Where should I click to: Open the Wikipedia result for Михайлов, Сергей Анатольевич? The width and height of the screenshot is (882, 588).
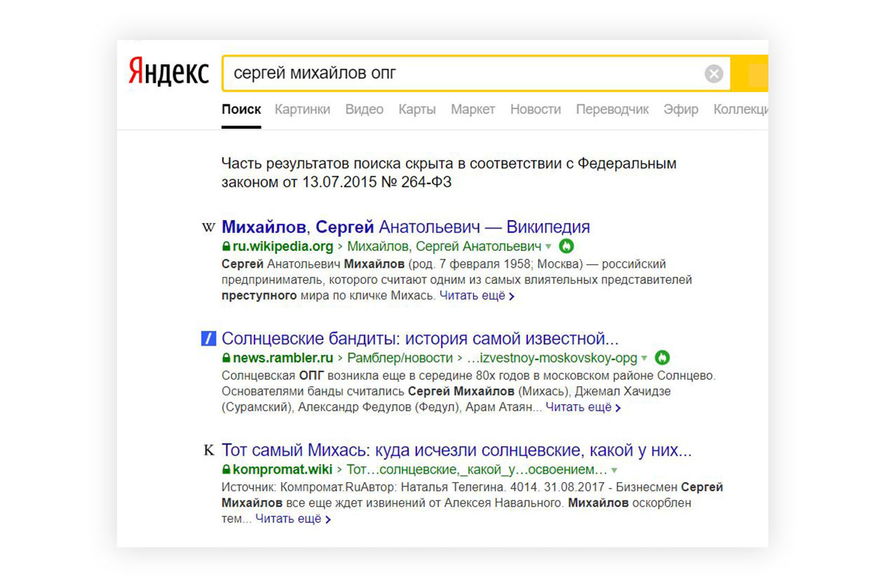(405, 227)
